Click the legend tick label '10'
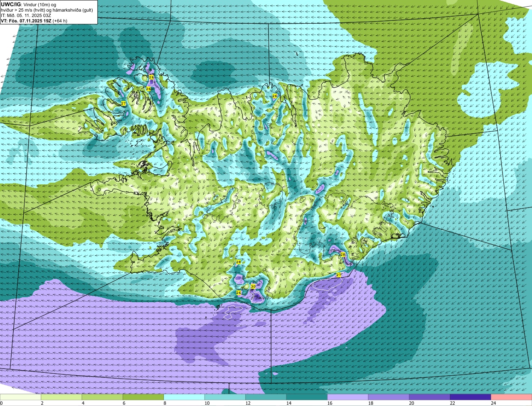 click(x=207, y=403)
